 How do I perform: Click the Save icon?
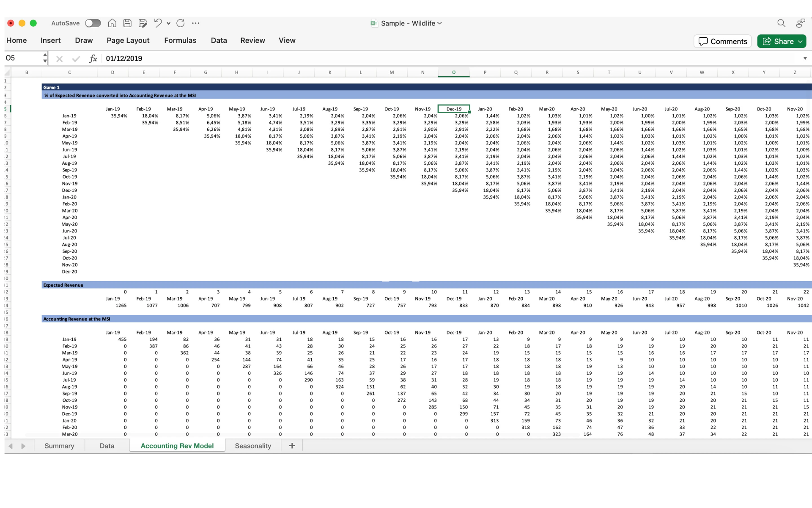coord(127,23)
